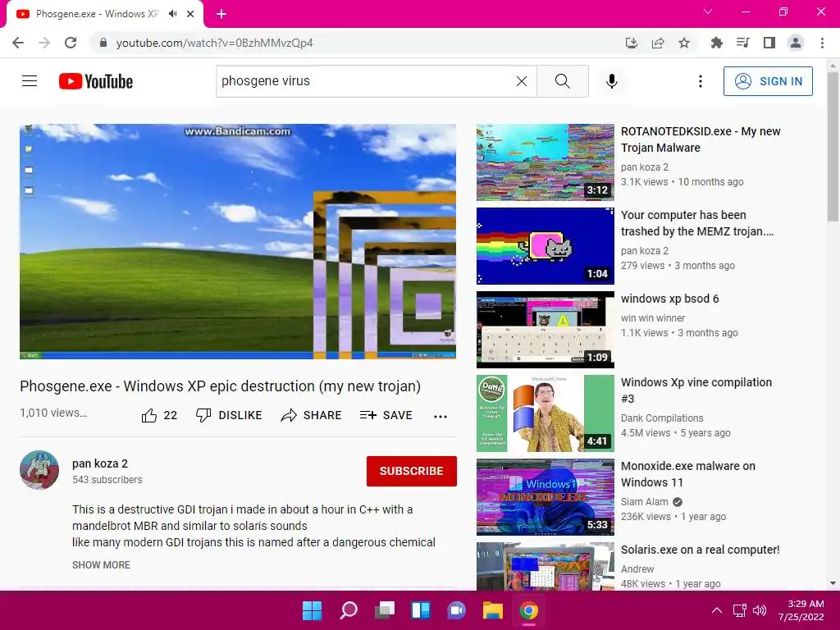Dislike the Phosgene.exe video

tap(229, 415)
